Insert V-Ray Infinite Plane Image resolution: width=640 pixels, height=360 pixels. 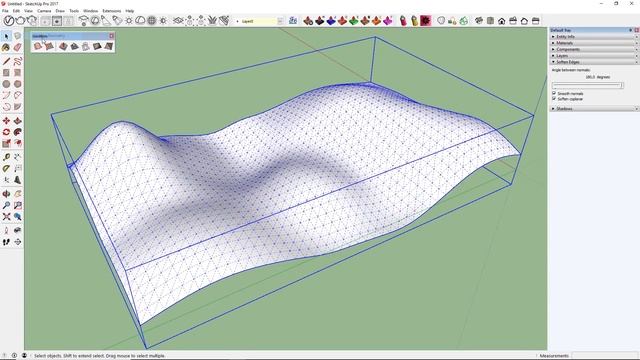click(x=178, y=20)
